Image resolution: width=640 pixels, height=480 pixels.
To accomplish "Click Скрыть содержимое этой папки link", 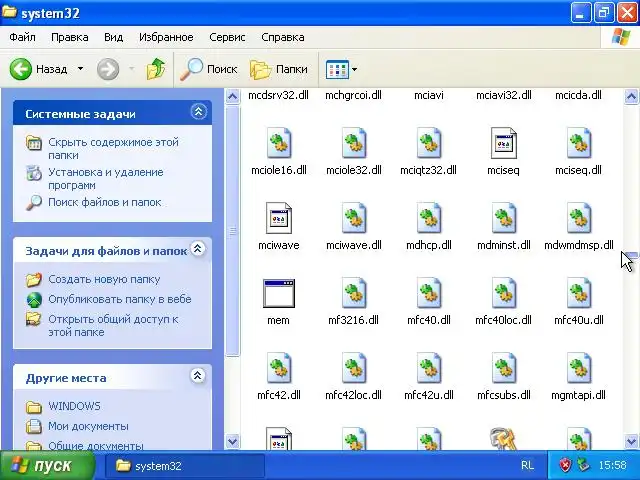I will click(x=113, y=149).
